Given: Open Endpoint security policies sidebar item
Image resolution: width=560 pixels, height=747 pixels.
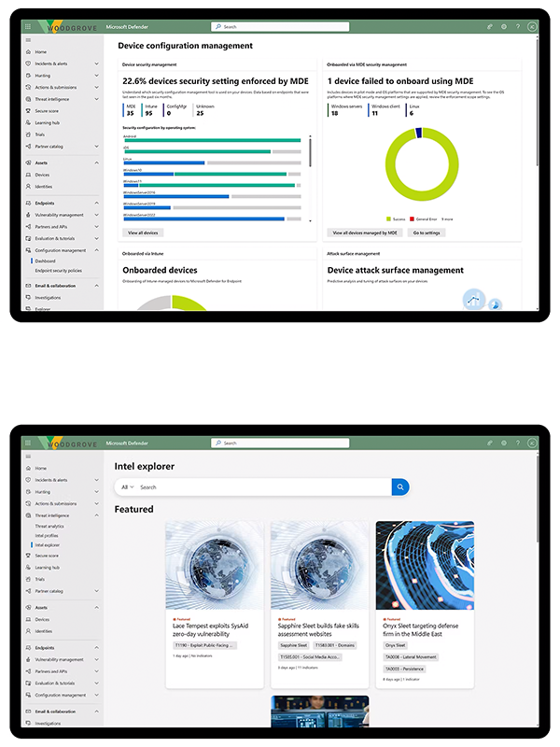Looking at the screenshot, I should point(58,271).
